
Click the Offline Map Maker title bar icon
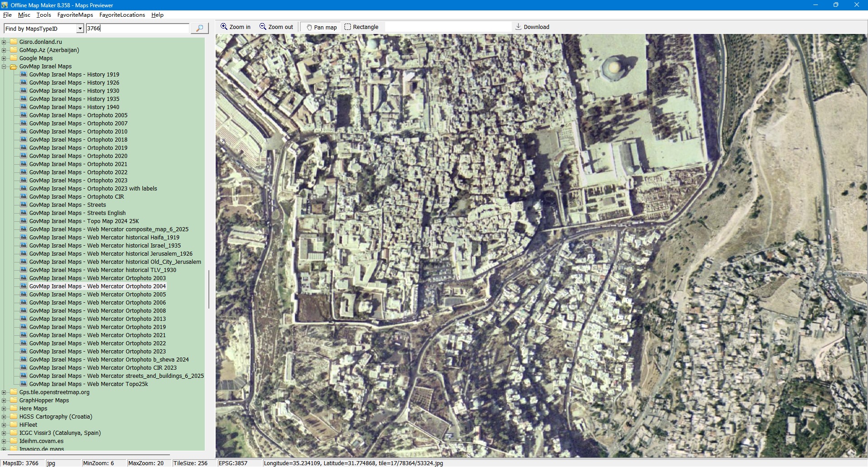coord(5,5)
